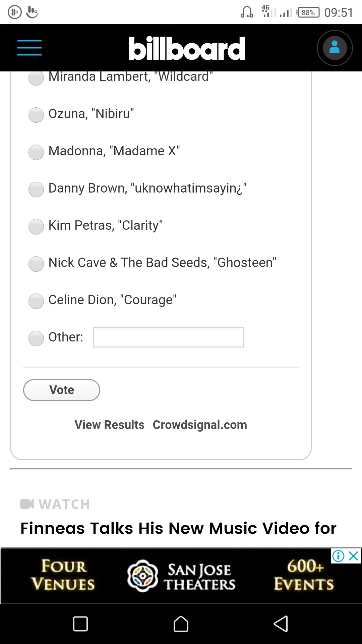Open the View Results link
The width and height of the screenshot is (362, 644).
109,425
